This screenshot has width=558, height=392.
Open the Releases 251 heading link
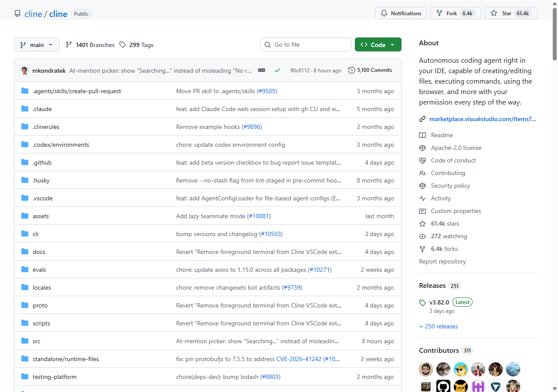point(440,286)
